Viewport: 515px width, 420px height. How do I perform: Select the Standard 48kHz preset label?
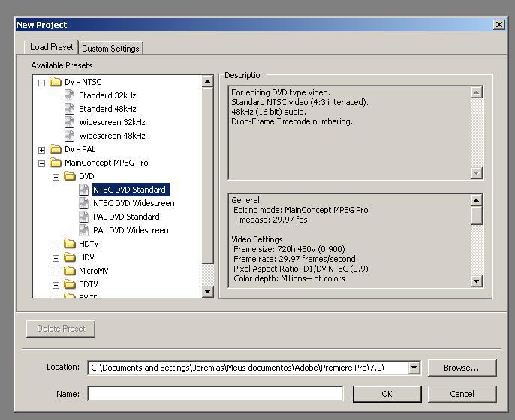click(107, 109)
